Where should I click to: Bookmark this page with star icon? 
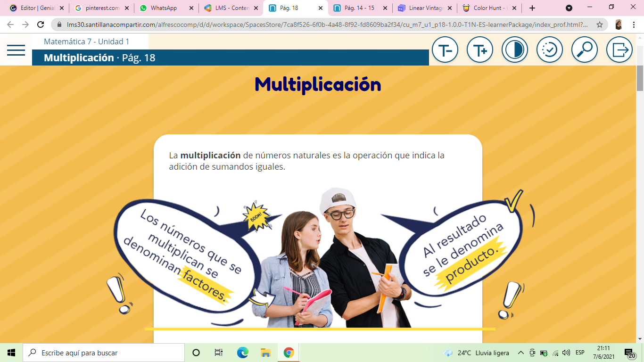[x=600, y=25]
